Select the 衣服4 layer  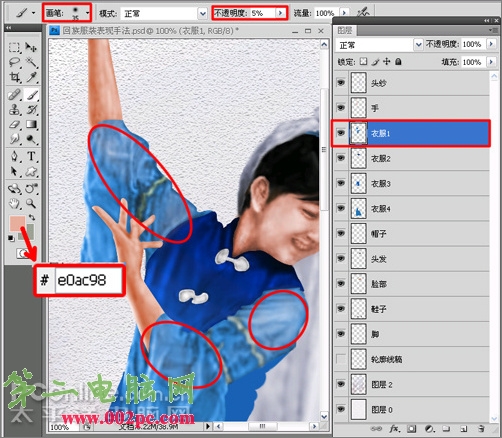click(x=412, y=208)
